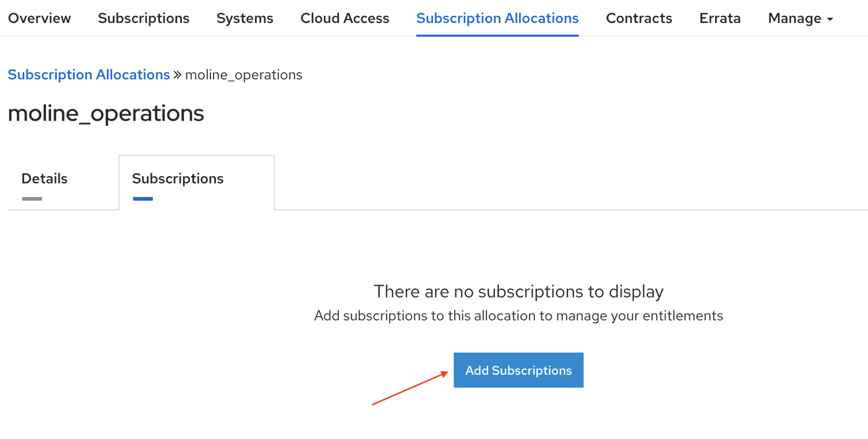
Task: Click the Subscriptions tab underline indicator
Action: 143,199
